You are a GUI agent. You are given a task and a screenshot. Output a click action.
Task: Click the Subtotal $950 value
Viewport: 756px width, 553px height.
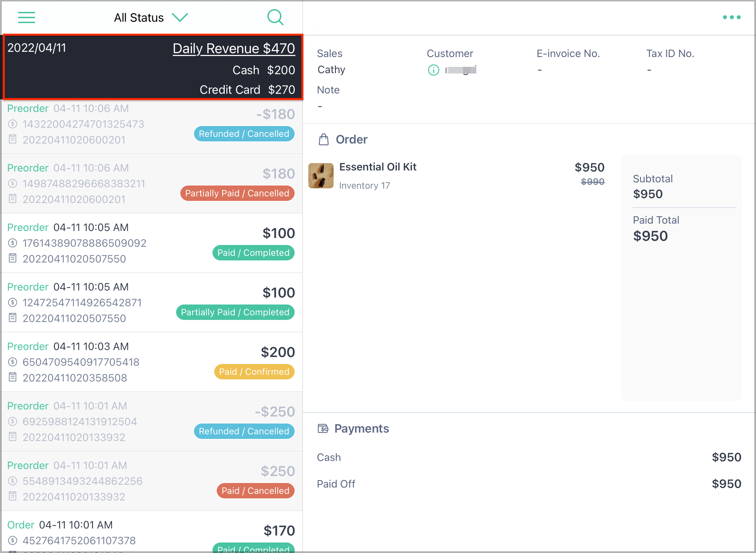coord(648,194)
